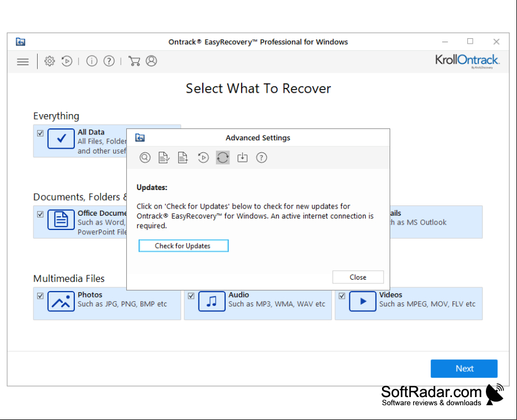
Task: Minimize the EasyRecovery window
Action: click(445, 42)
